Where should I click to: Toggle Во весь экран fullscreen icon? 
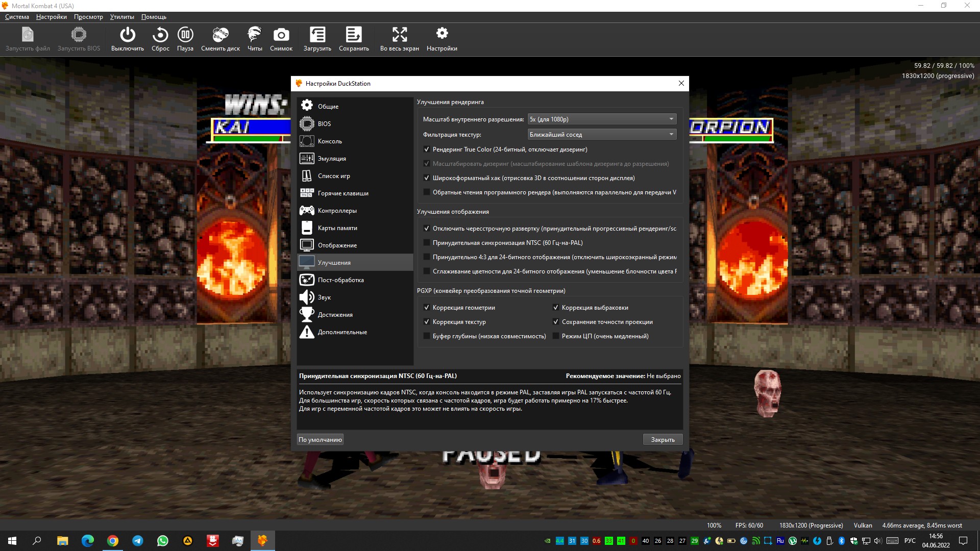point(399,39)
